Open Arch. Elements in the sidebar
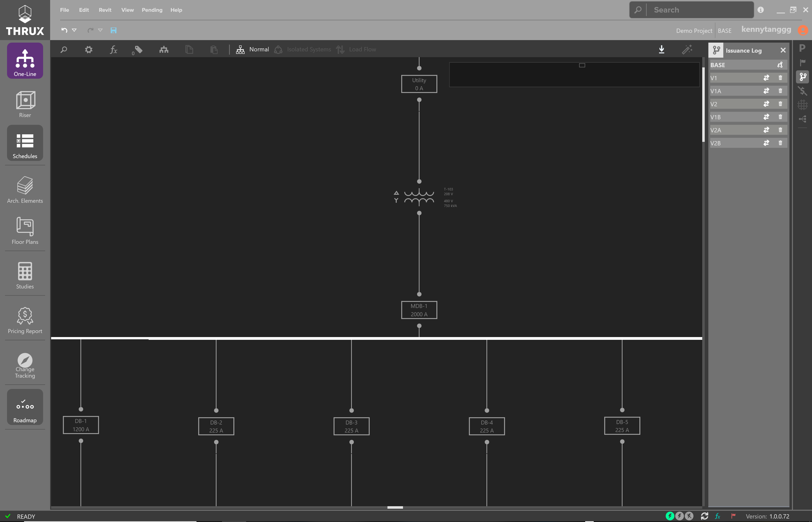Image resolution: width=812 pixels, height=522 pixels. [25, 189]
